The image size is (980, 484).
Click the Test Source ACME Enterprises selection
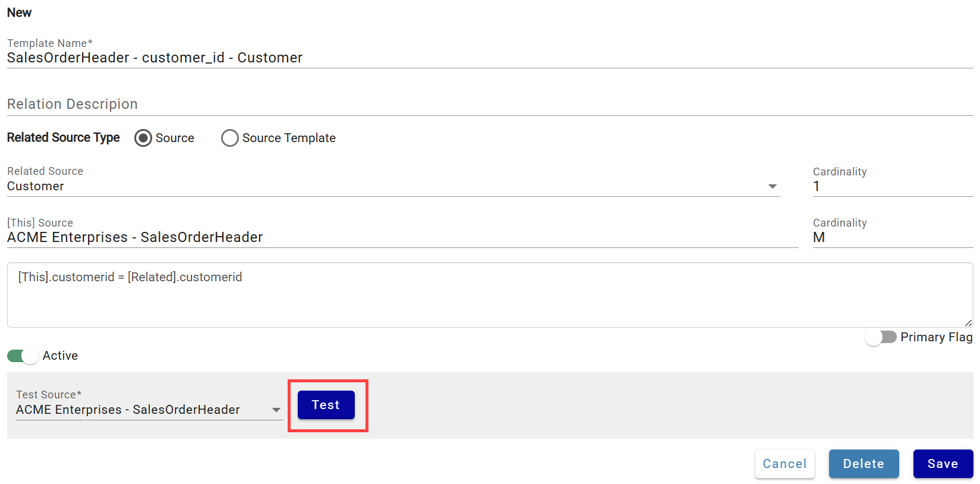pyautogui.click(x=128, y=410)
